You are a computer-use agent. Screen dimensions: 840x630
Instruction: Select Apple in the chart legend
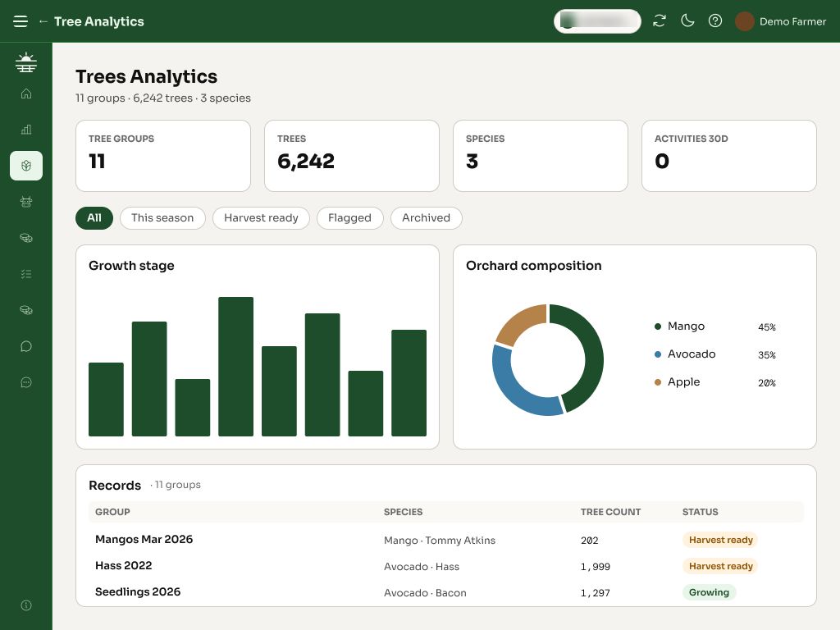click(683, 382)
